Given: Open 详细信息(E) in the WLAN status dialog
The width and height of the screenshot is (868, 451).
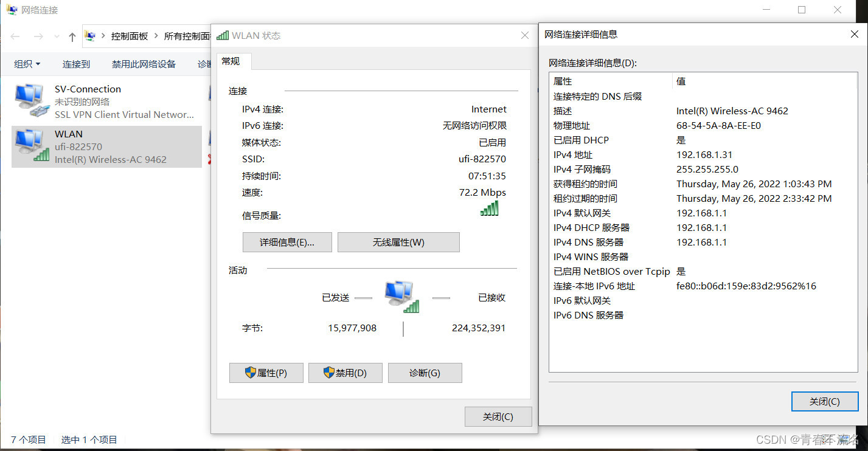Looking at the screenshot, I should [286, 242].
